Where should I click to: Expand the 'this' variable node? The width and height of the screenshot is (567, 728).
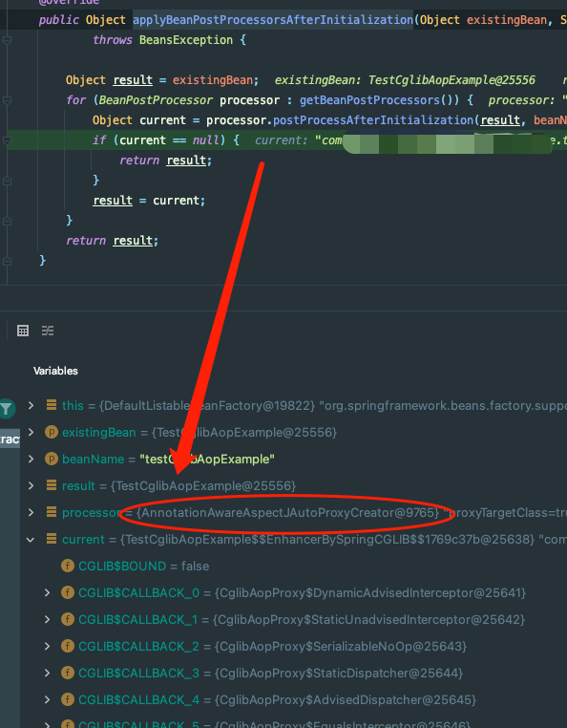click(x=31, y=405)
